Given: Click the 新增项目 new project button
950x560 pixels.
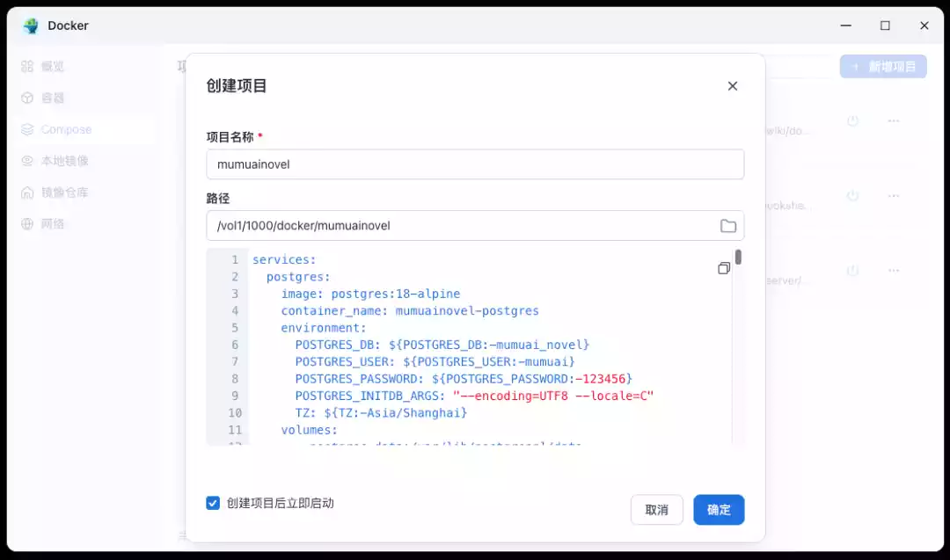Looking at the screenshot, I should [883, 66].
